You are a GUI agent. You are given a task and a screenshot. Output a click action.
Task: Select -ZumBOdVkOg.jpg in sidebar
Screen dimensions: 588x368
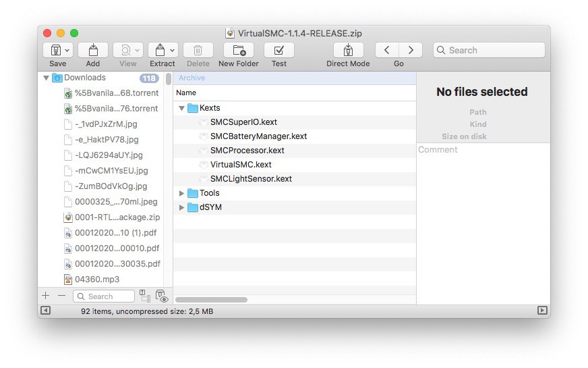pos(106,186)
